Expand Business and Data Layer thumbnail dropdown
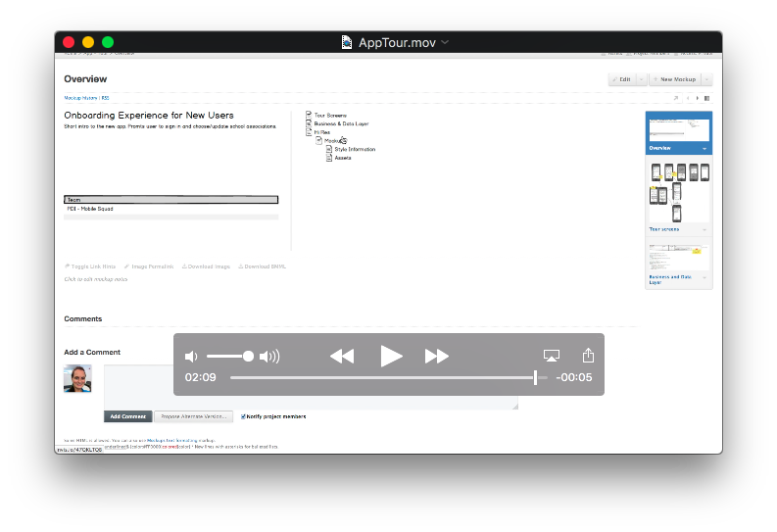 click(x=704, y=277)
